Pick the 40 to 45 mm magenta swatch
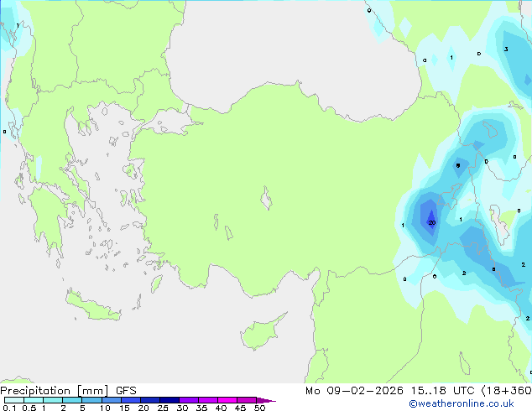Screen dimensions: 532x411 pyautogui.click(x=227, y=400)
